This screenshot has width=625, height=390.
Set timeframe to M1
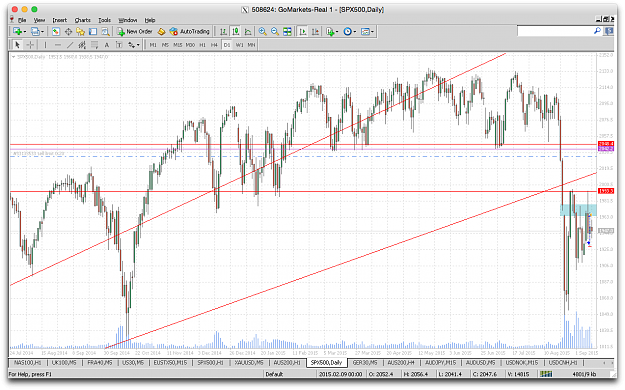[153, 45]
